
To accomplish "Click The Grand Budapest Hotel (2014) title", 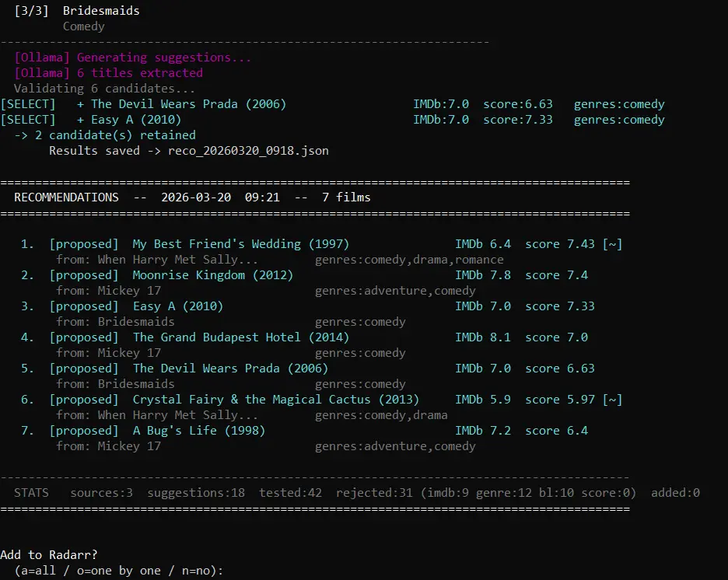I will pyautogui.click(x=240, y=337).
